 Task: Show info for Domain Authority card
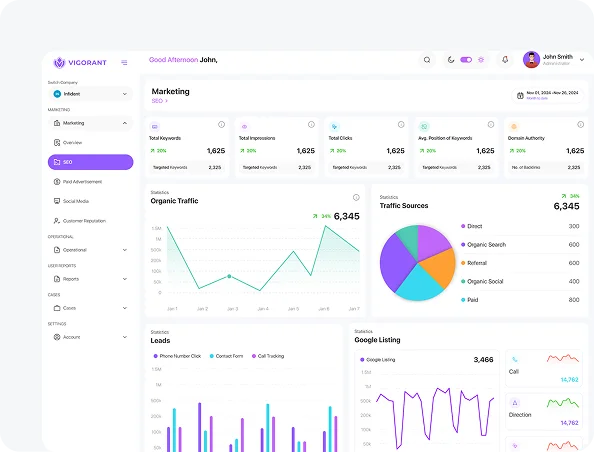pyautogui.click(x=580, y=125)
